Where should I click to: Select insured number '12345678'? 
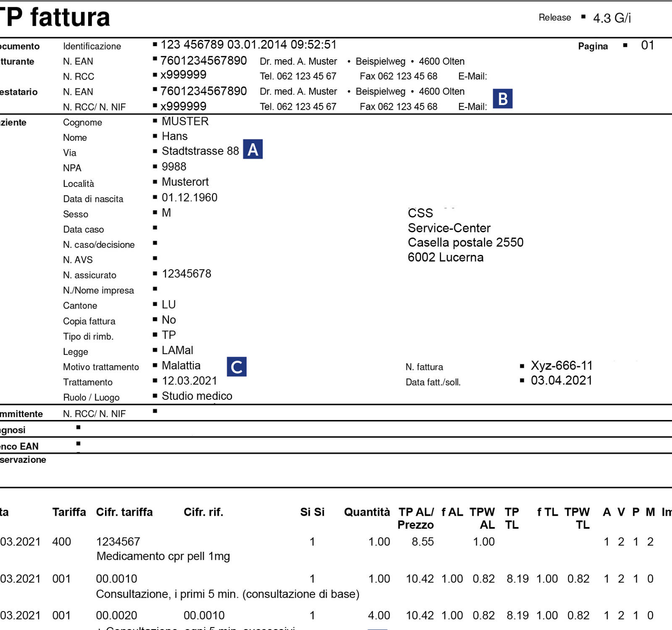[x=186, y=273]
